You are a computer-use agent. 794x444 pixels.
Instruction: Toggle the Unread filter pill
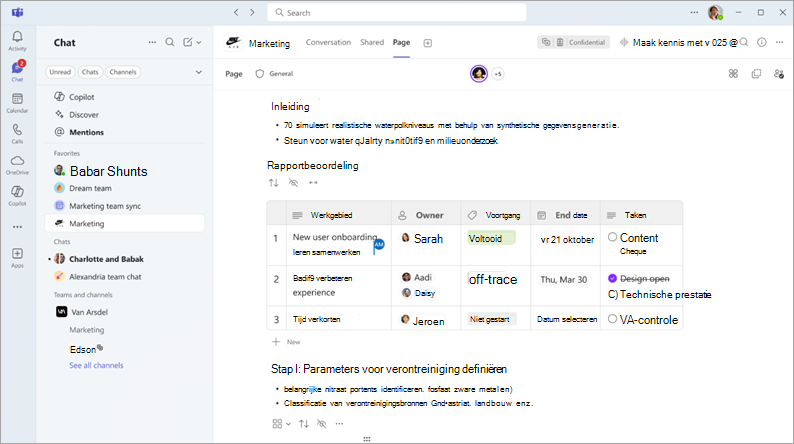pyautogui.click(x=60, y=72)
